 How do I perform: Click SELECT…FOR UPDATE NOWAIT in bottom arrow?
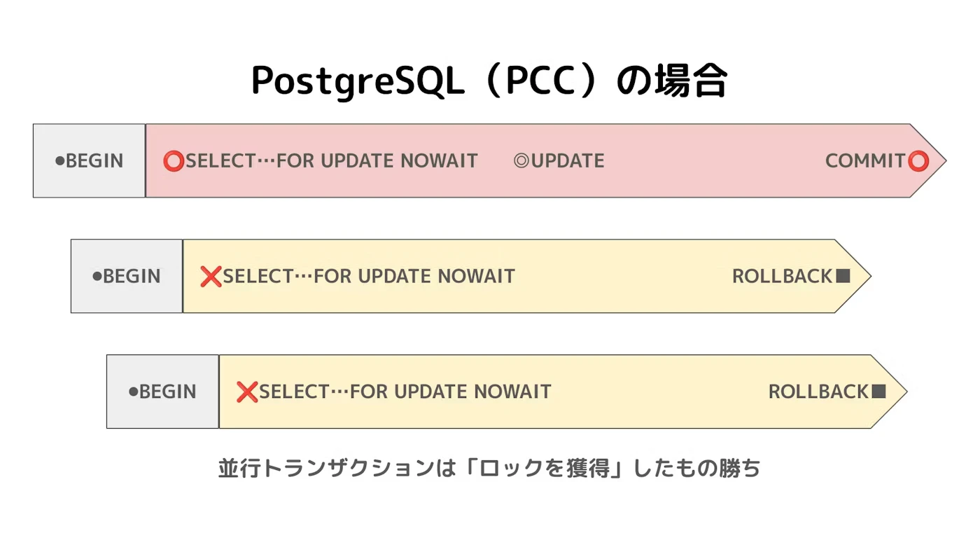click(405, 392)
